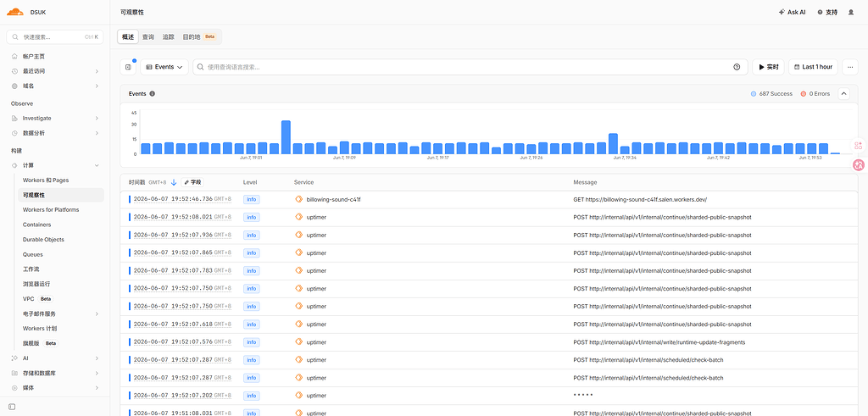Click the Cloudflare logo
This screenshot has width=868, height=416.
click(x=15, y=12)
